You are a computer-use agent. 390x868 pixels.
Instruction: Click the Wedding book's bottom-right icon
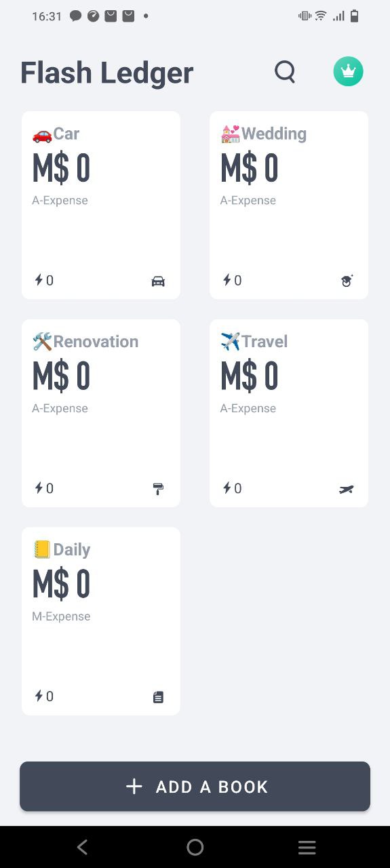347,281
